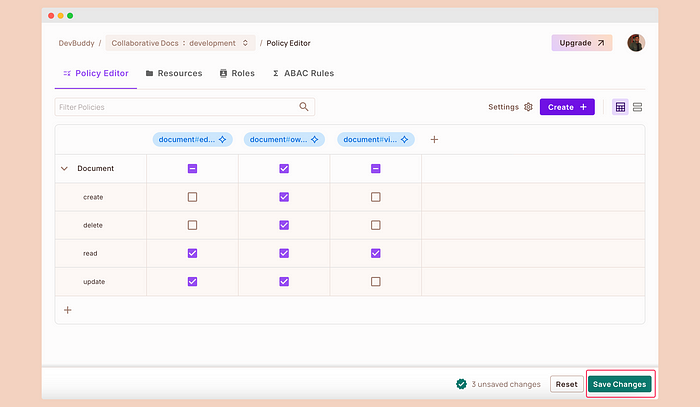Enable create permission for viewer role
700x407 pixels.
(x=375, y=197)
